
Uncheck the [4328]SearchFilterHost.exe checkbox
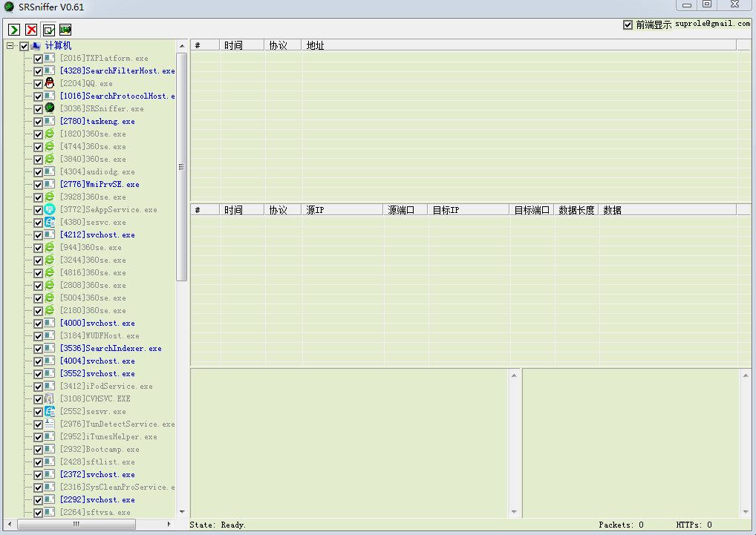pos(38,71)
